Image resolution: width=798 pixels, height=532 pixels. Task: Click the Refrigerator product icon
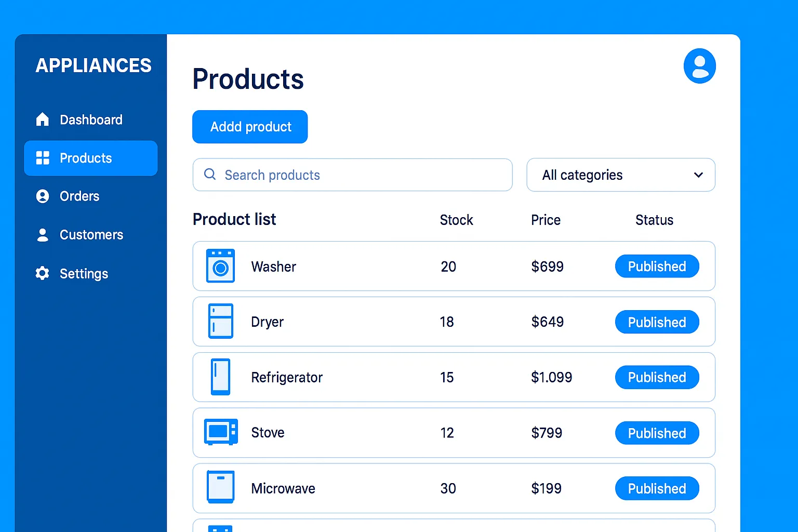pyautogui.click(x=220, y=377)
